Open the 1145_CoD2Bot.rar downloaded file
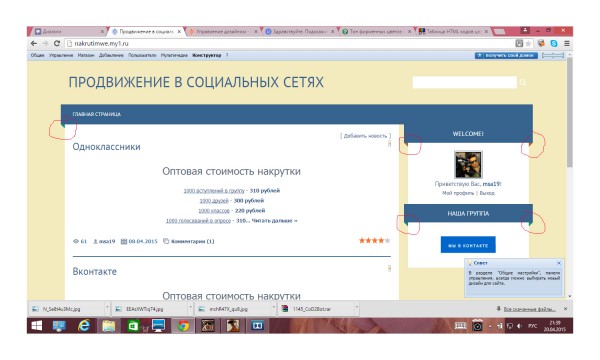The height and width of the screenshot is (360, 600). [311, 309]
